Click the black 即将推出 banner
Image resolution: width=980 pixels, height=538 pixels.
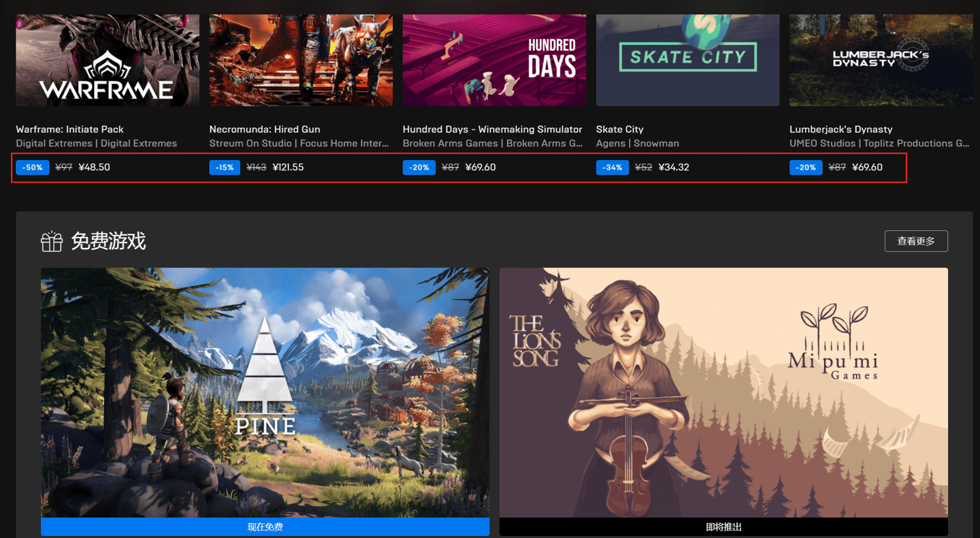click(723, 526)
